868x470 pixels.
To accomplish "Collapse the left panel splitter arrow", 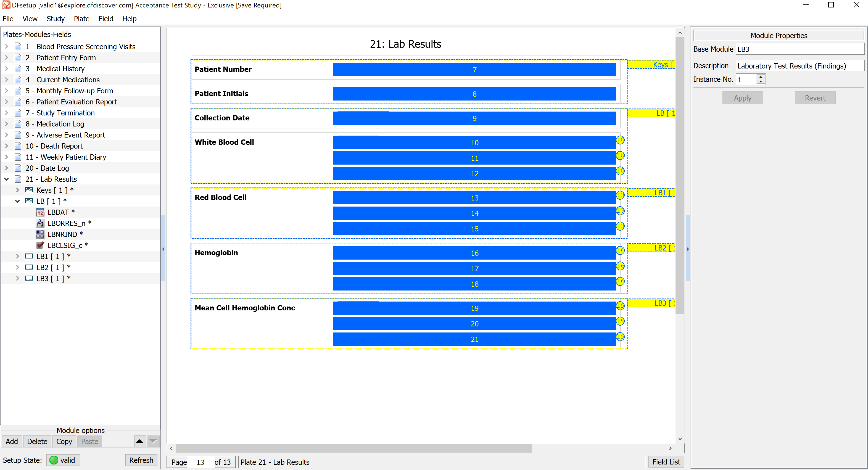I will [x=163, y=249].
